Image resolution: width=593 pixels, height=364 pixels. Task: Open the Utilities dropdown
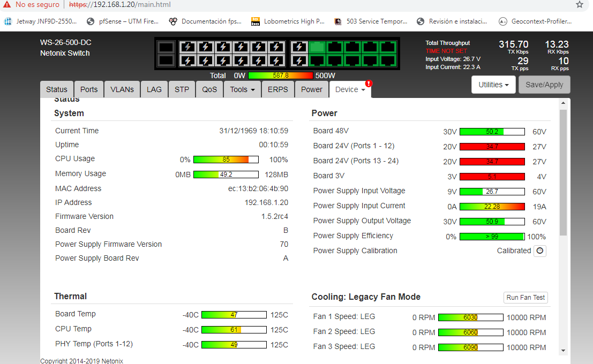point(493,85)
